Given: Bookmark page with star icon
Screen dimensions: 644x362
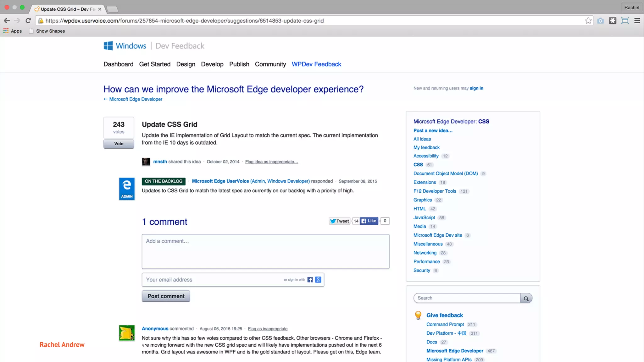Looking at the screenshot, I should 588,21.
